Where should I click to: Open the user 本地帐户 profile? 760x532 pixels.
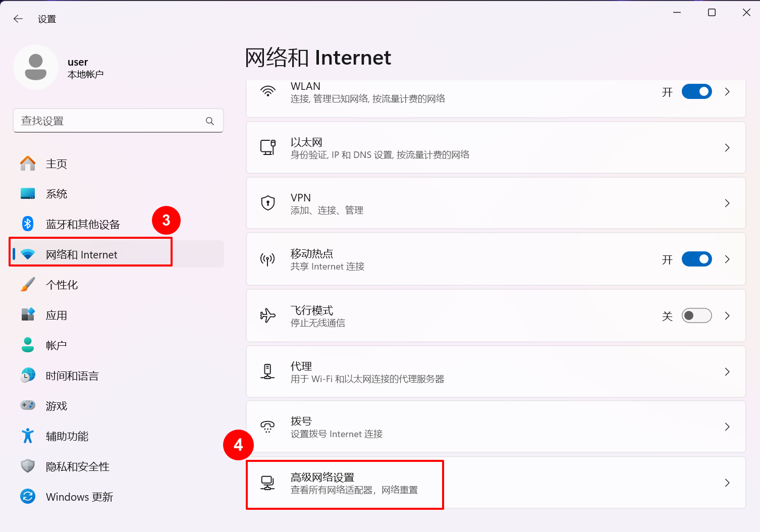point(59,67)
